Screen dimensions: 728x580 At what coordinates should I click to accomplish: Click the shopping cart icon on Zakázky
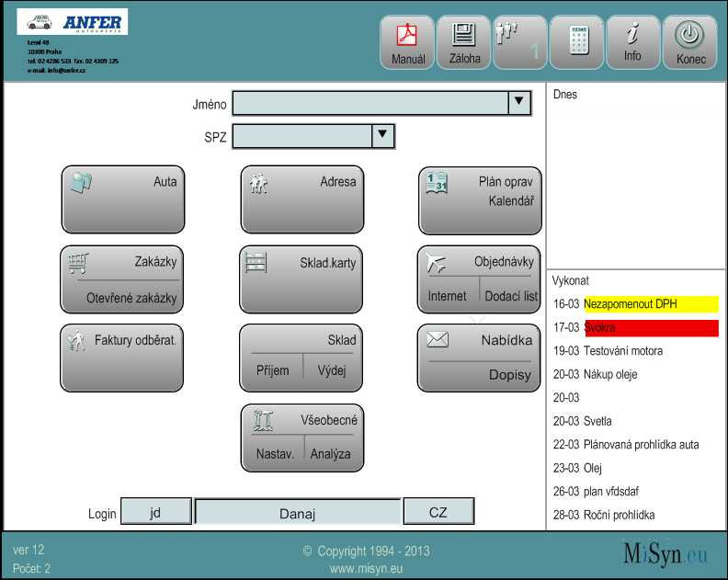(x=78, y=263)
